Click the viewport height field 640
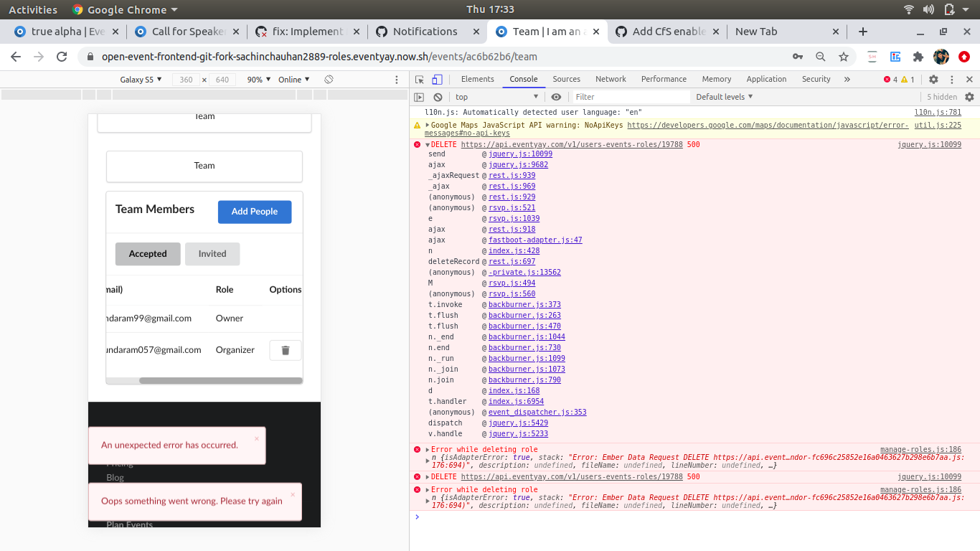Image resolution: width=980 pixels, height=551 pixels. pyautogui.click(x=222, y=80)
